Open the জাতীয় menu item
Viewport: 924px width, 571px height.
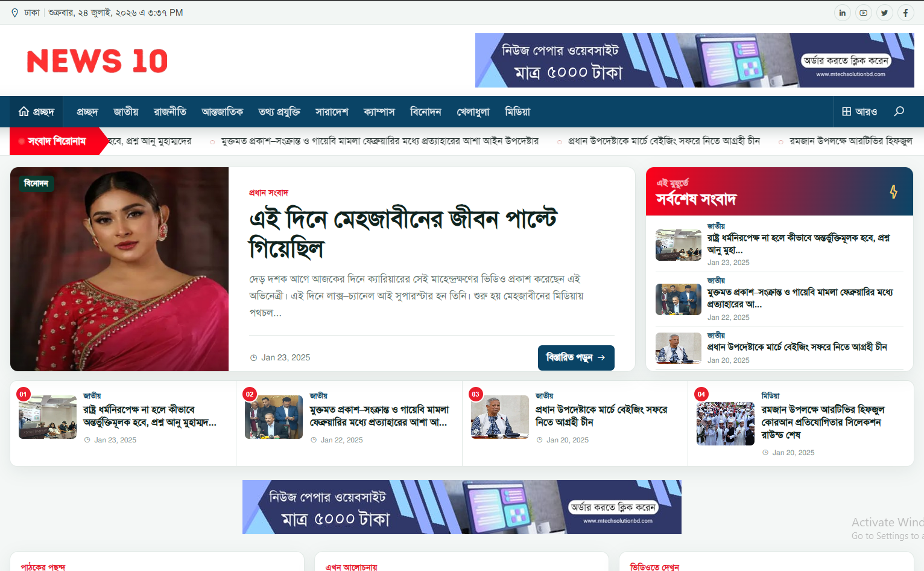126,112
